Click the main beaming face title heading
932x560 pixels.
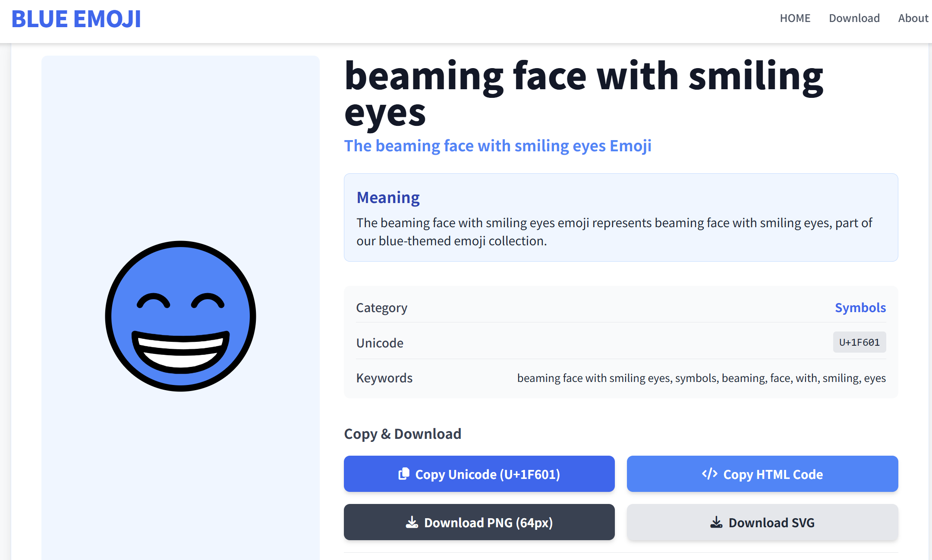(x=583, y=93)
